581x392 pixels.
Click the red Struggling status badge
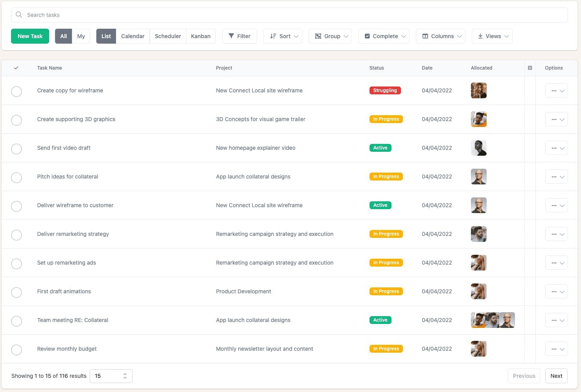coord(385,90)
